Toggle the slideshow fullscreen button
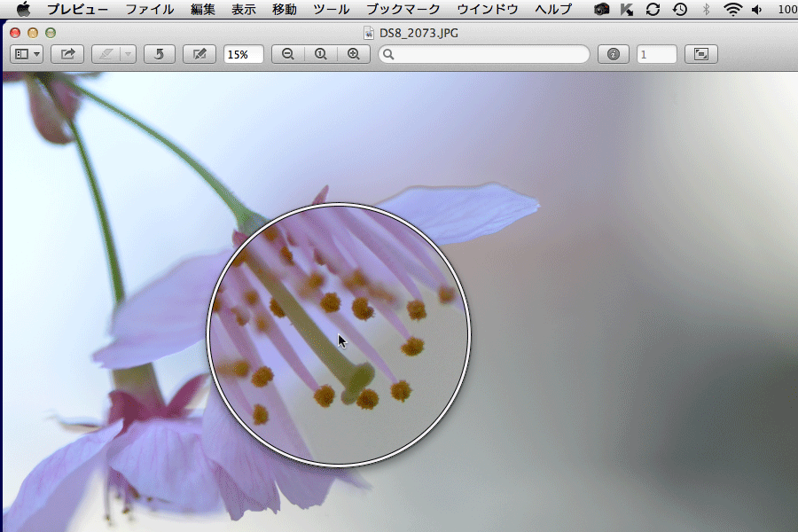798x532 pixels. click(701, 54)
